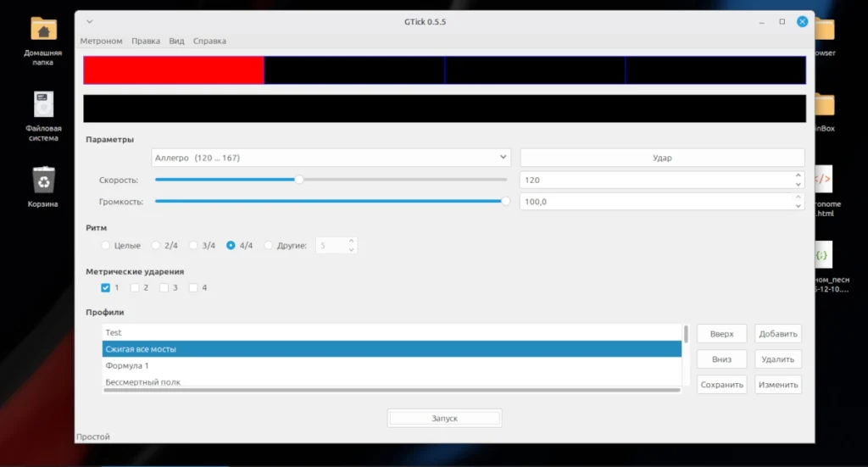
Task: Increase volume value with up arrow
Action: point(798,197)
